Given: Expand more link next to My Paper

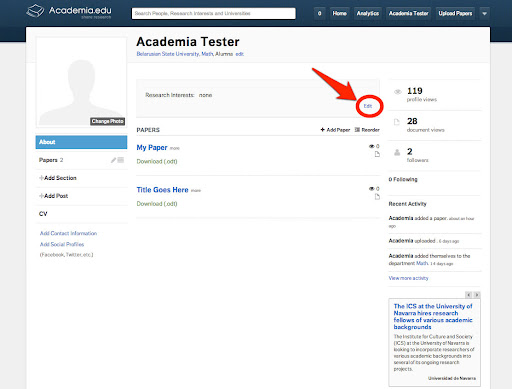Looking at the screenshot, I should tap(175, 148).
